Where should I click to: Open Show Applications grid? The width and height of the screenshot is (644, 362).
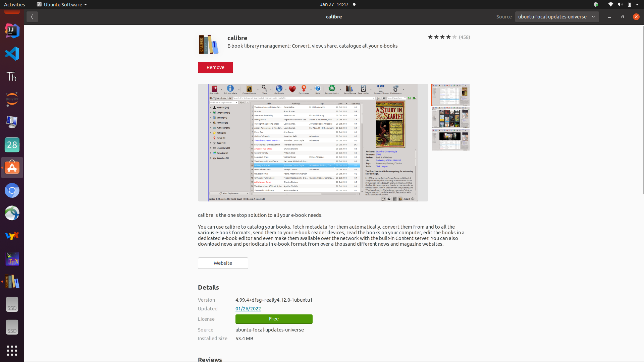(12, 351)
